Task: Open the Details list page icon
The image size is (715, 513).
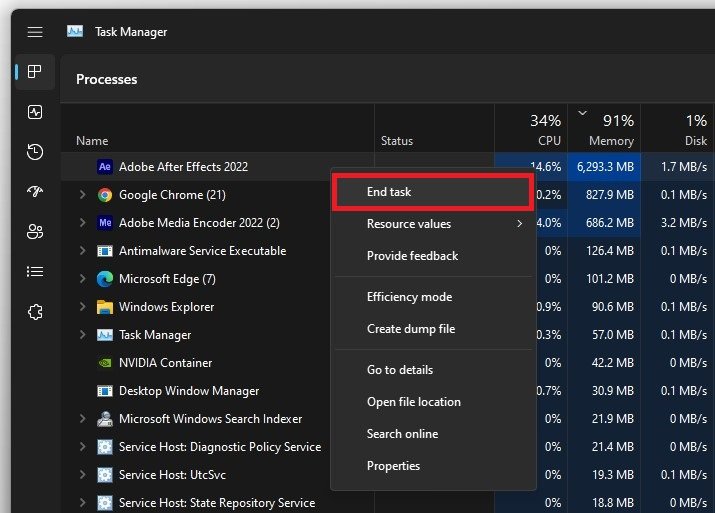Action: coord(35,272)
